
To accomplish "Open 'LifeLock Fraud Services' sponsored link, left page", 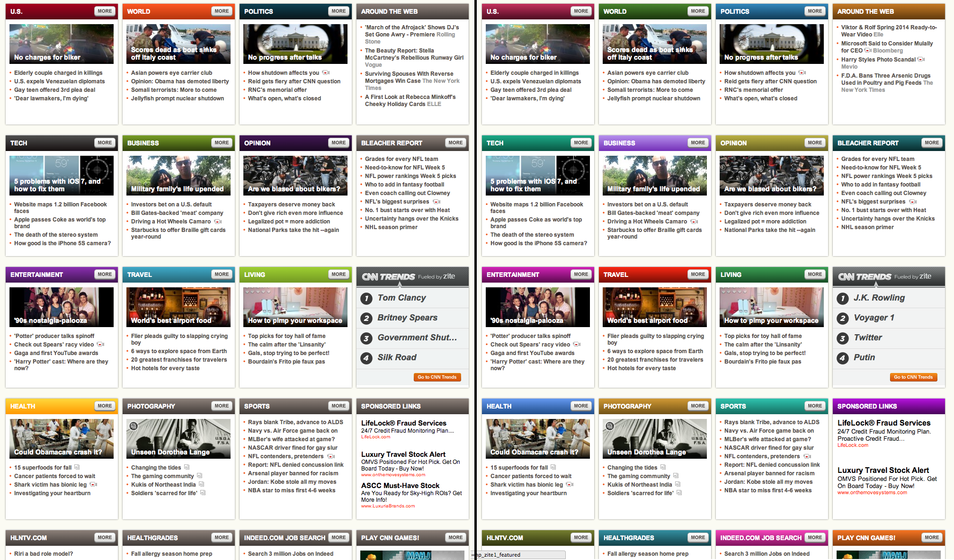I will click(x=404, y=423).
